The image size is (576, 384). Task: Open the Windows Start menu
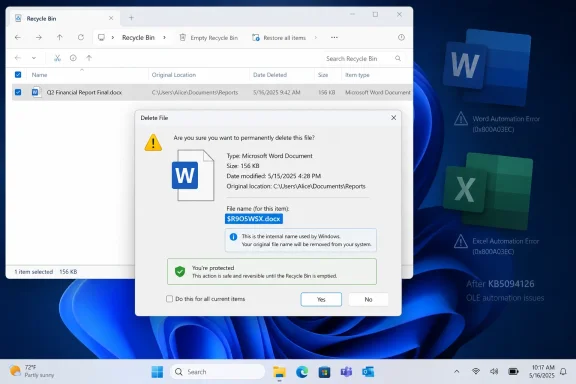coord(157,372)
